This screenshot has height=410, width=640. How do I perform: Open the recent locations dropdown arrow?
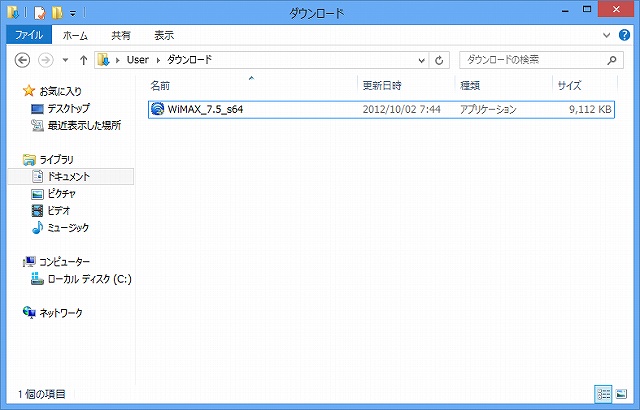[65, 60]
